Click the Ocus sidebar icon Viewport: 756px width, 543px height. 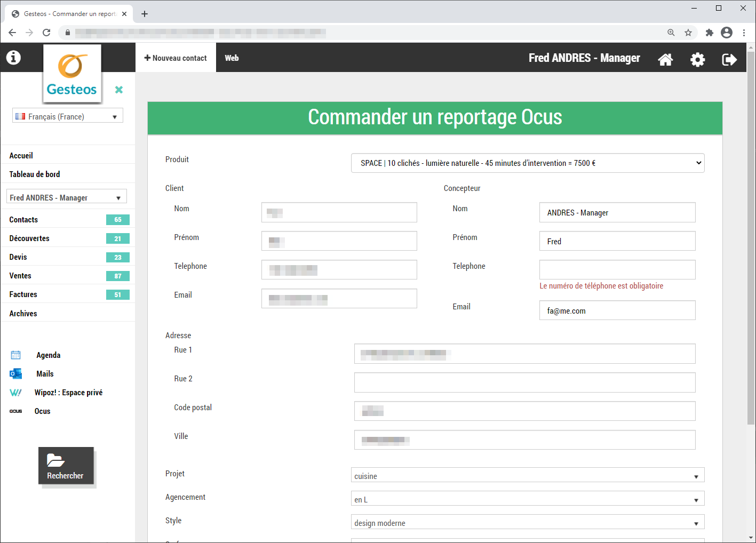click(16, 411)
